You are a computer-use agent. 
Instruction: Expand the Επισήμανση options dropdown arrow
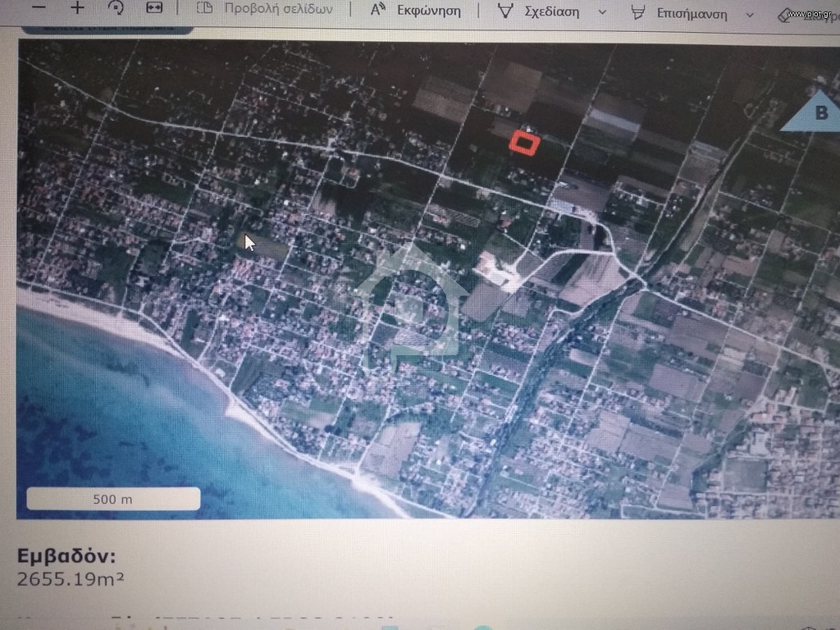point(750,15)
